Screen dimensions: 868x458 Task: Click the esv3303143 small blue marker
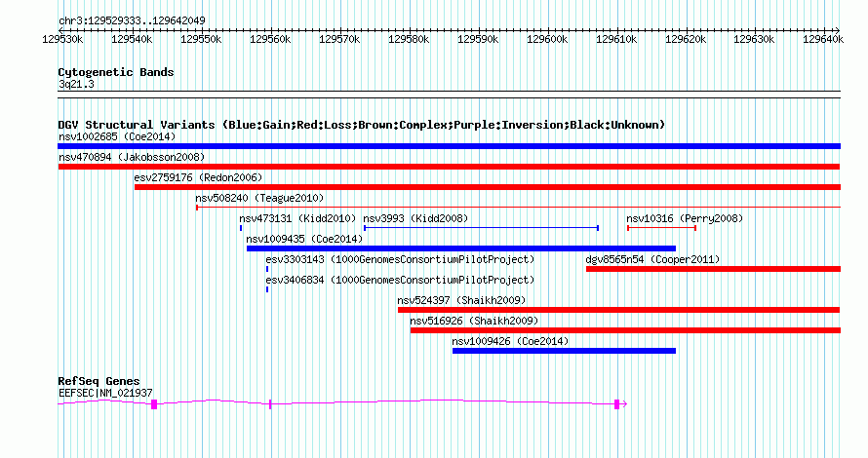[x=267, y=269]
